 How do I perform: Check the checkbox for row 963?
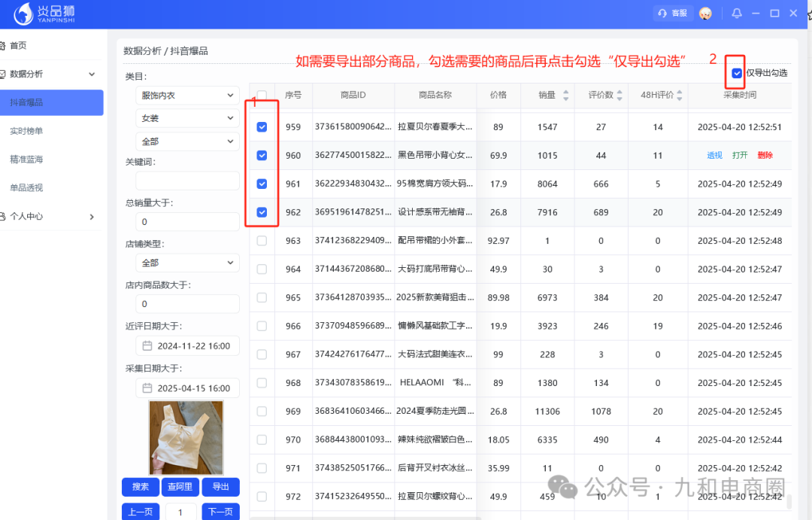[x=262, y=240]
